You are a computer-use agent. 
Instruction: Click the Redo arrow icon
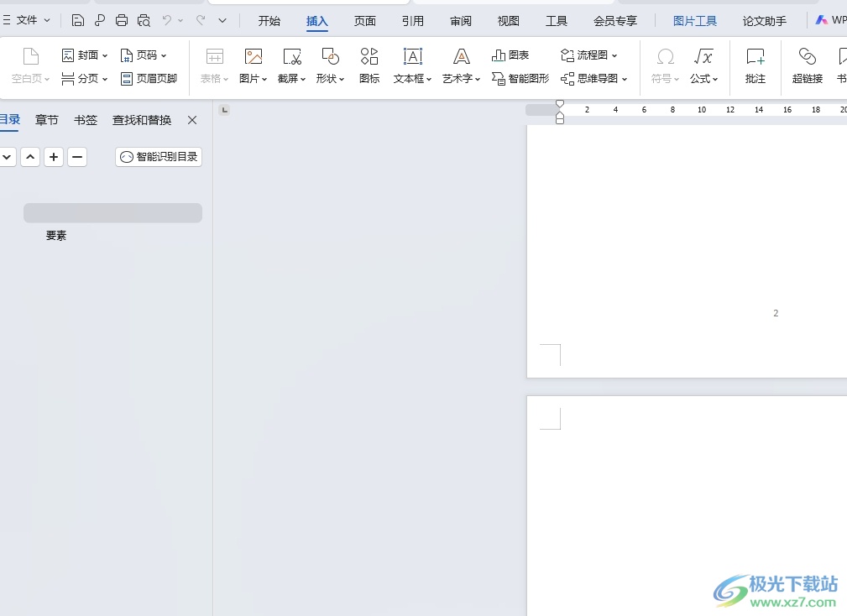201,20
